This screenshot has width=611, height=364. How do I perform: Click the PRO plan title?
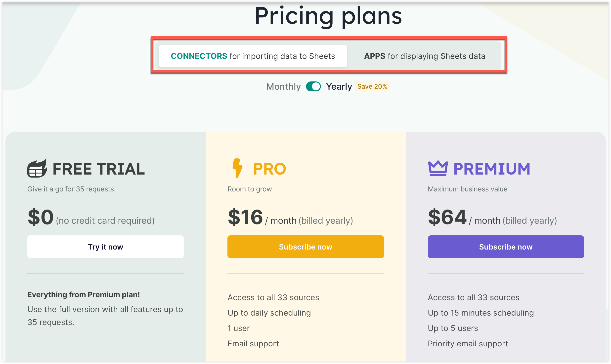270,169
